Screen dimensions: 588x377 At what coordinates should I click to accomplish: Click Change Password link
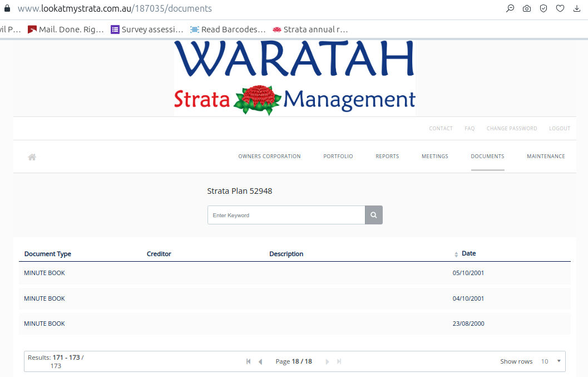[x=512, y=129]
